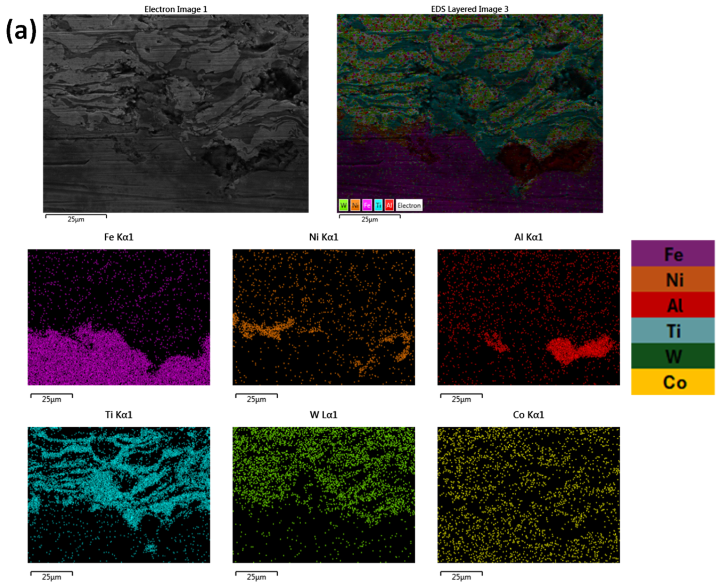The width and height of the screenshot is (721, 588).
Task: Open the EDS Layered Image 3
Action: [x=470, y=108]
